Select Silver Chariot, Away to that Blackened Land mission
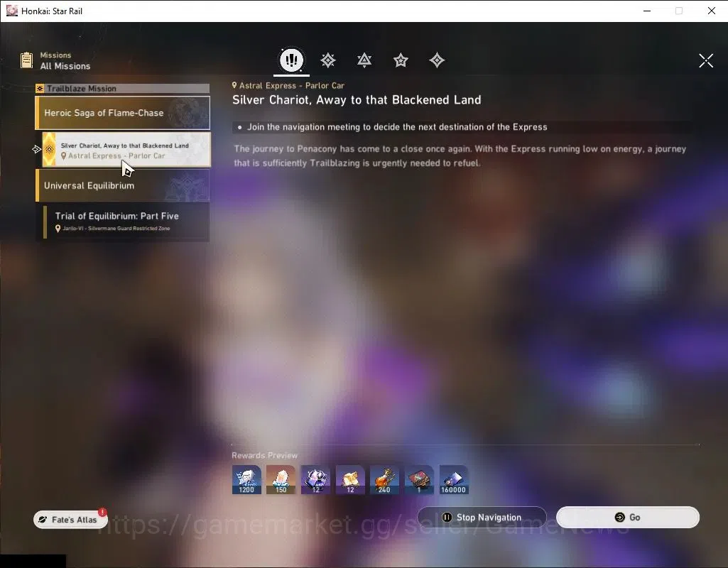728x568 pixels. [x=126, y=150]
